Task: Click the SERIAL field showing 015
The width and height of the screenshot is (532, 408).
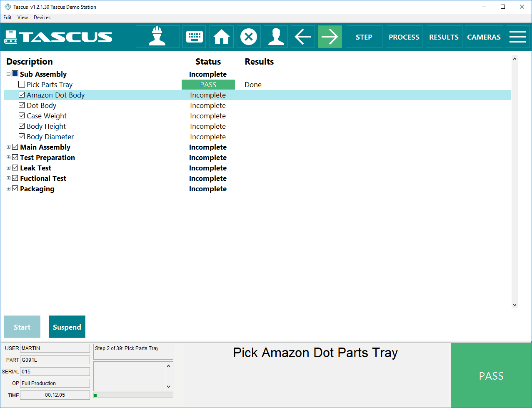Action: pyautogui.click(x=55, y=372)
